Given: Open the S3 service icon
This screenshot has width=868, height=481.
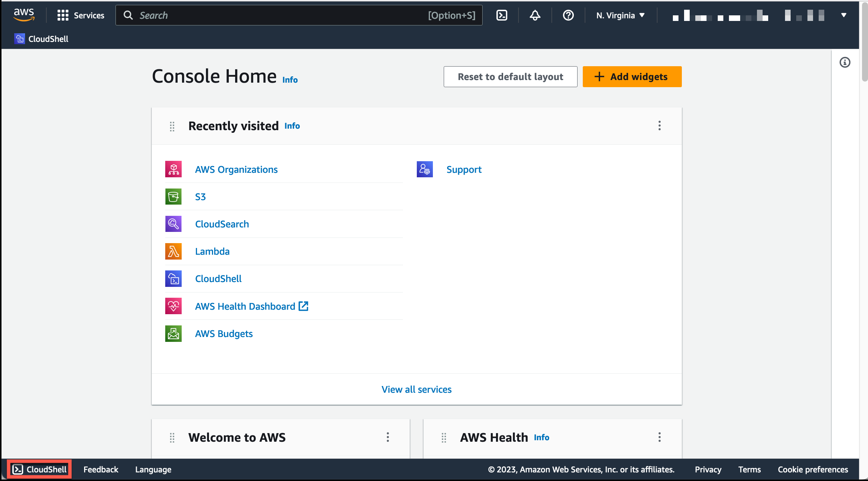Looking at the screenshot, I should click(173, 197).
